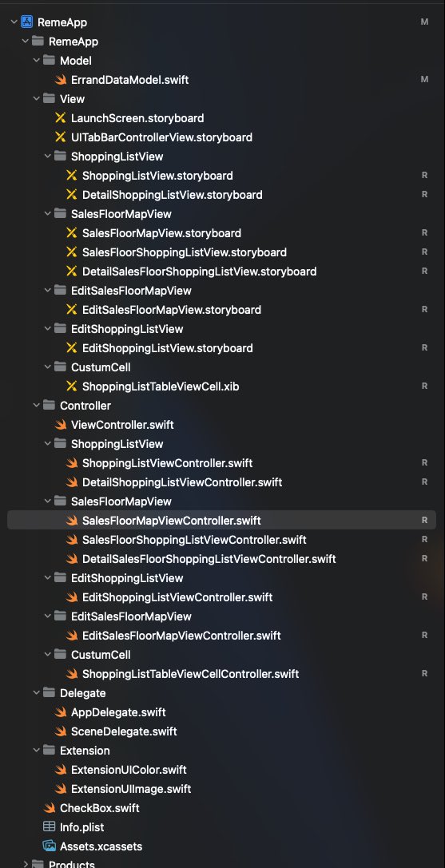Collapse the CustumCell folder holding ShoppingListTableViewCell.xib
The height and width of the screenshot is (868, 445).
click(x=48, y=367)
